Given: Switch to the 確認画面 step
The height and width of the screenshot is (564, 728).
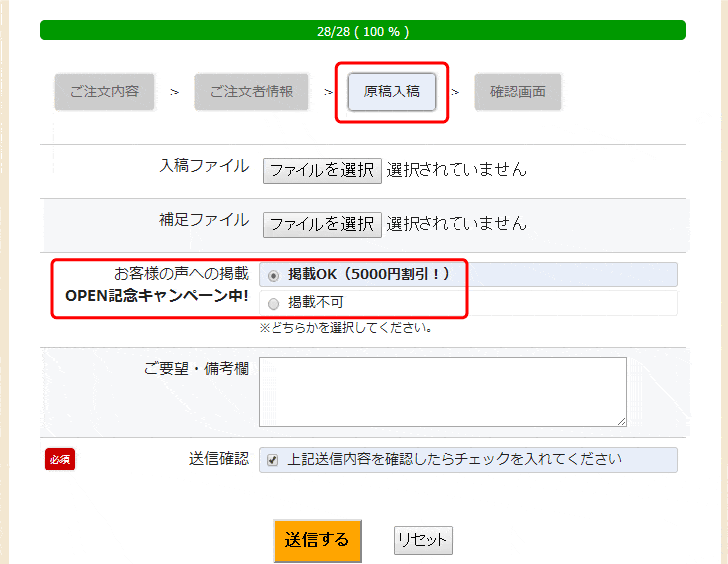Looking at the screenshot, I should 518,92.
